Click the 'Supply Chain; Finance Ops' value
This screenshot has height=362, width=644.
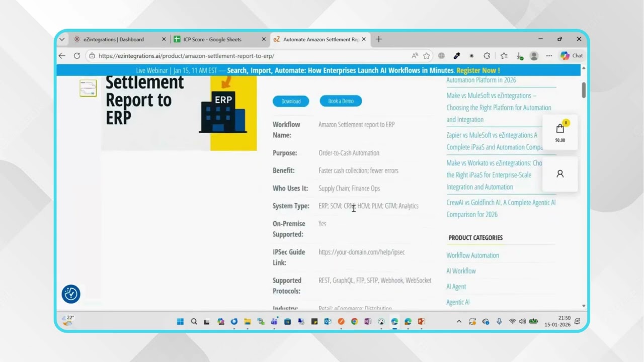coord(349,189)
